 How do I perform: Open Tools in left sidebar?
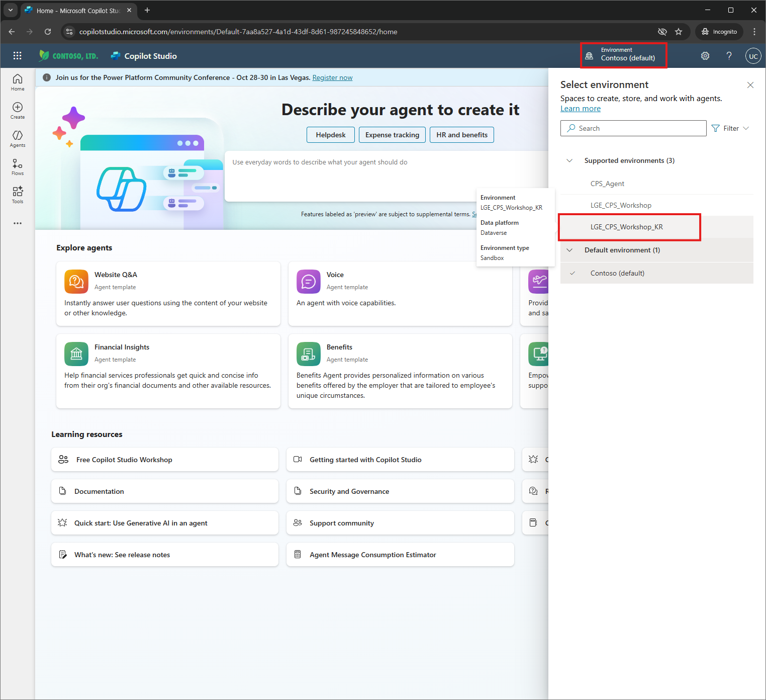(x=18, y=195)
